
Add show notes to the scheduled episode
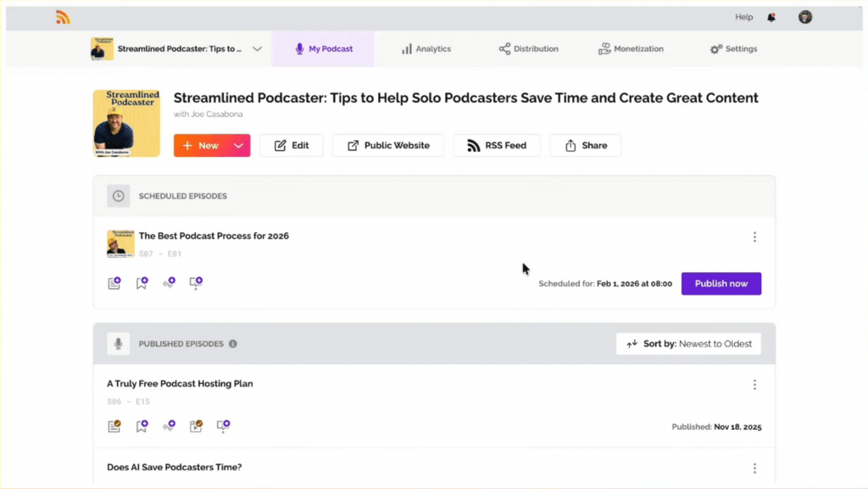point(114,283)
